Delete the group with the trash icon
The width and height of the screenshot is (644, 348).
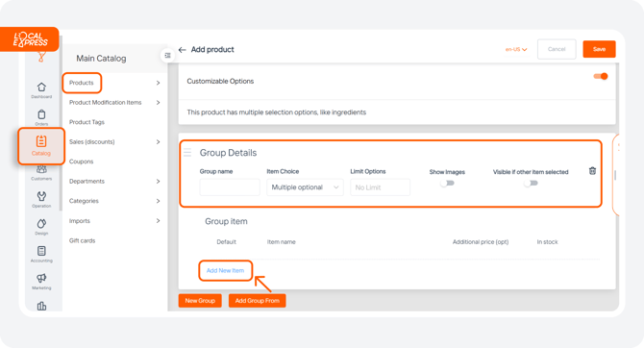[x=592, y=171]
